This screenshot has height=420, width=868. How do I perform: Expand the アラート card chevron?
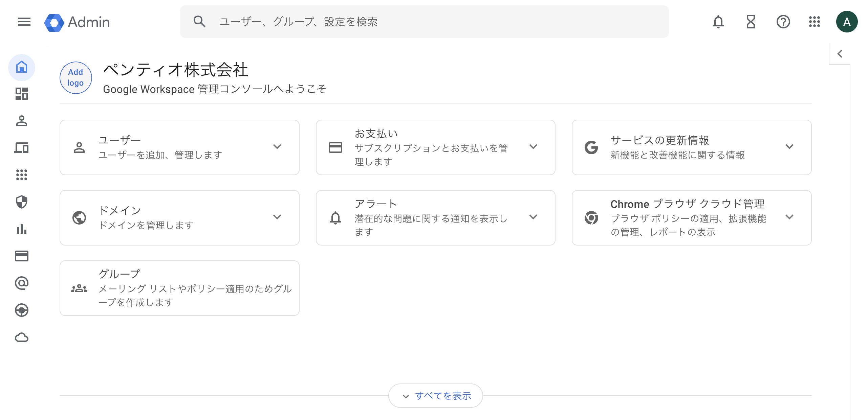(x=533, y=217)
